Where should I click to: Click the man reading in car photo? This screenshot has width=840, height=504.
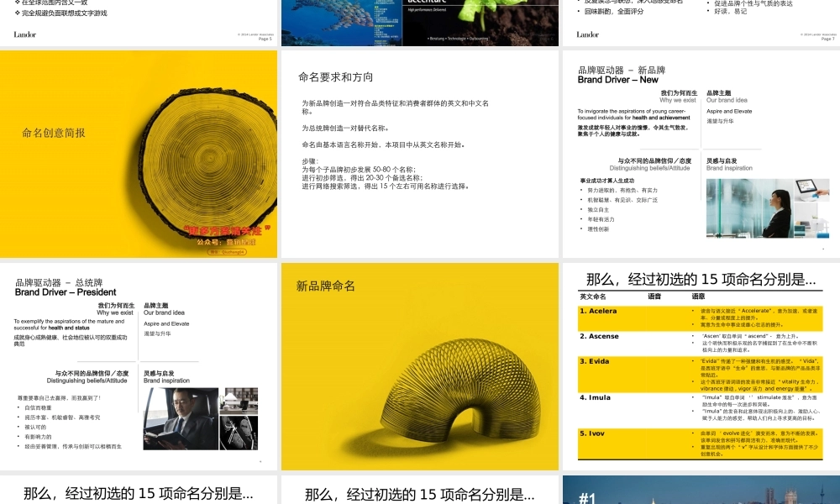[x=180, y=417]
